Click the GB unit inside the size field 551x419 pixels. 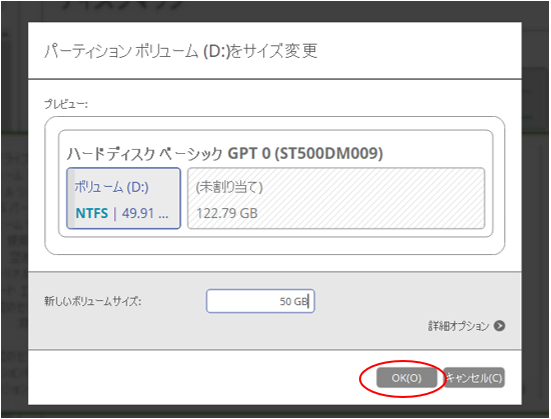pos(300,301)
